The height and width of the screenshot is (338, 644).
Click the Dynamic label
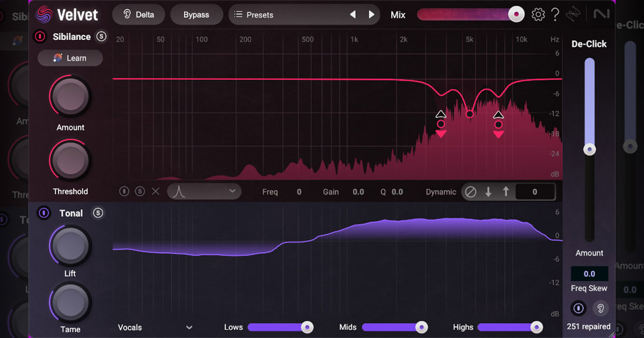pos(441,192)
